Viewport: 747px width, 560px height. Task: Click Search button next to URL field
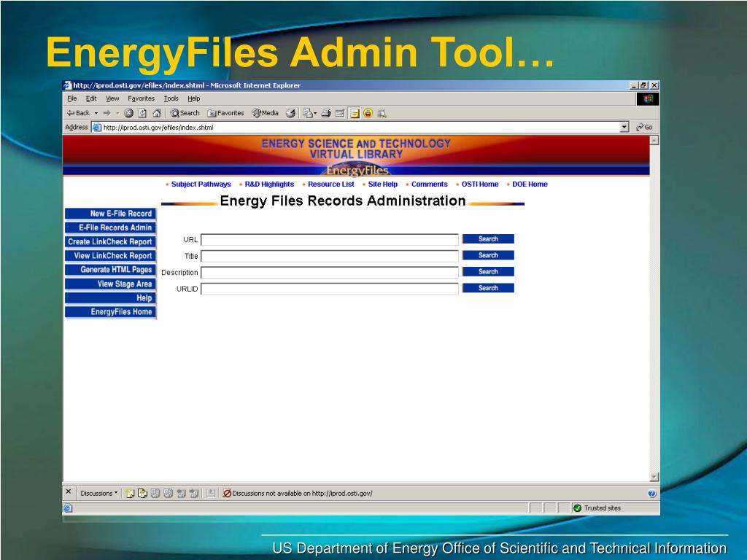click(488, 239)
